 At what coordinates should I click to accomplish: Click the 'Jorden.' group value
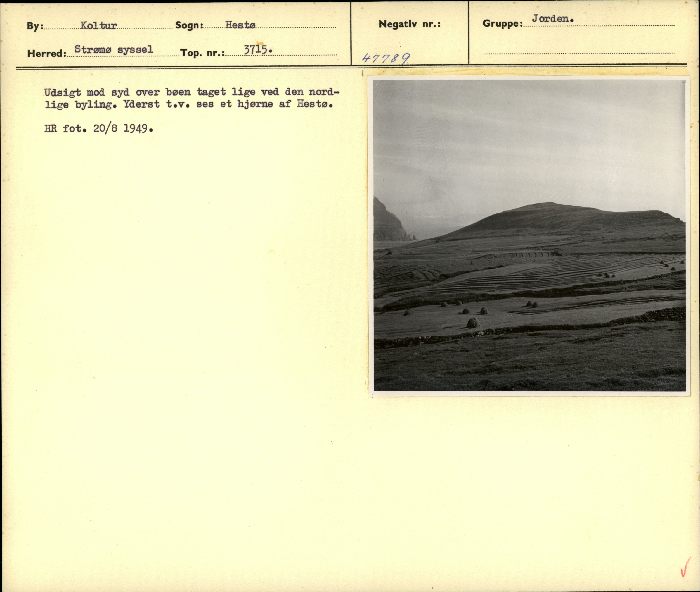click(x=553, y=18)
